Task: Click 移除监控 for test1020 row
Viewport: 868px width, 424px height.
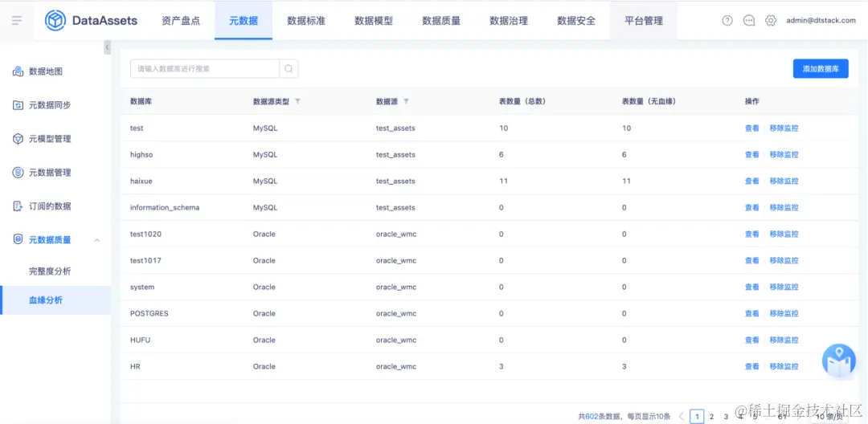Action: click(x=784, y=234)
